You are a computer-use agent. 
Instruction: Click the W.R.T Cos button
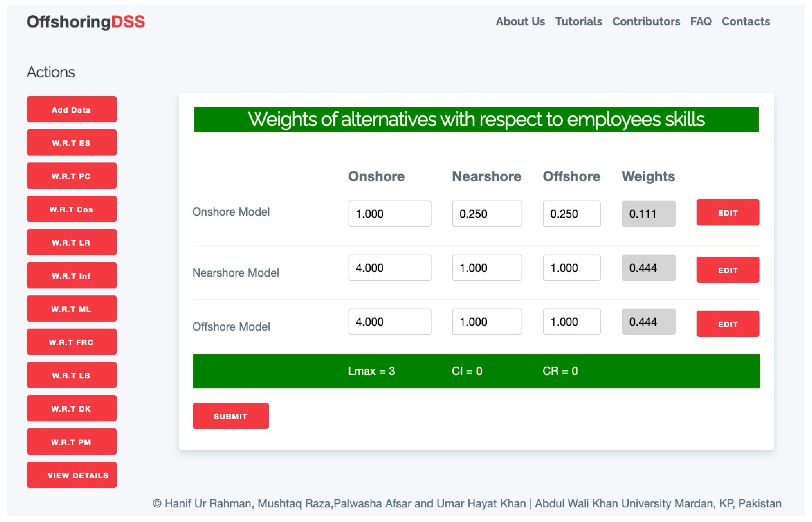click(x=71, y=209)
